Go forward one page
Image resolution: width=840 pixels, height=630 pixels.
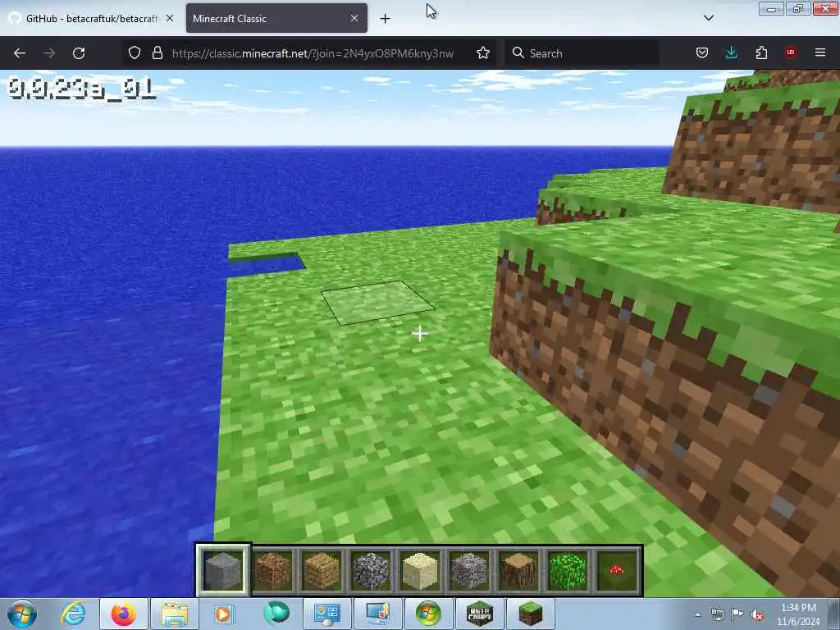pyautogui.click(x=48, y=53)
